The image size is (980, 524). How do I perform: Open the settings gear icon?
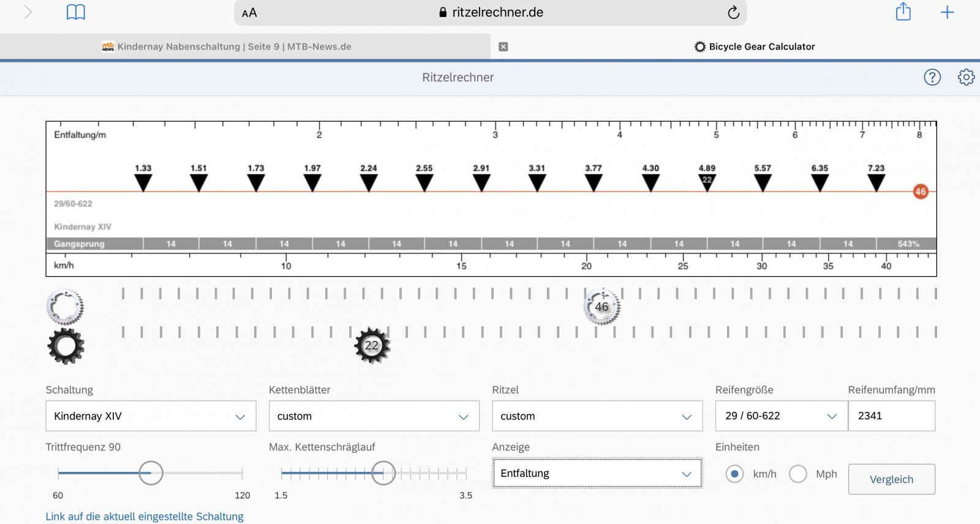pos(966,77)
